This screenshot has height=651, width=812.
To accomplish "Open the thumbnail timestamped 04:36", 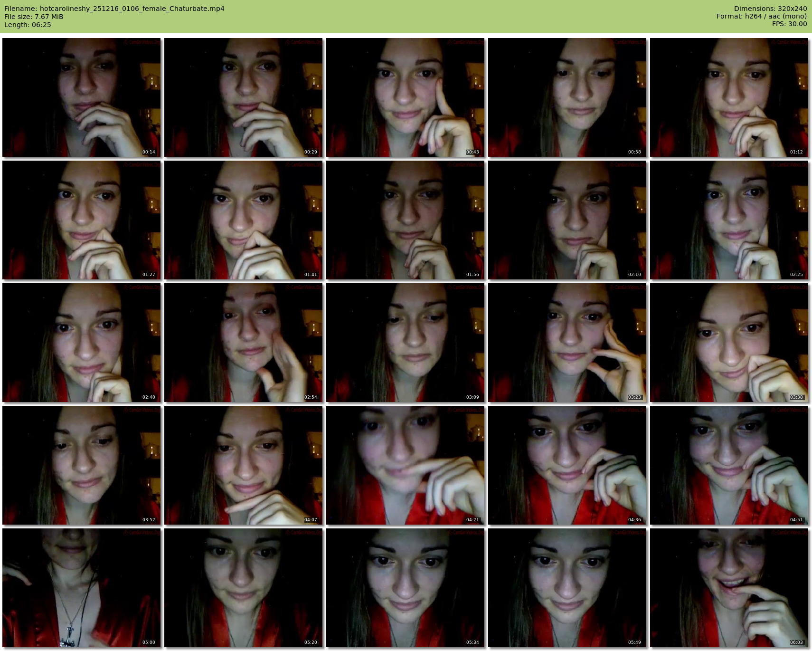I will 567,465.
